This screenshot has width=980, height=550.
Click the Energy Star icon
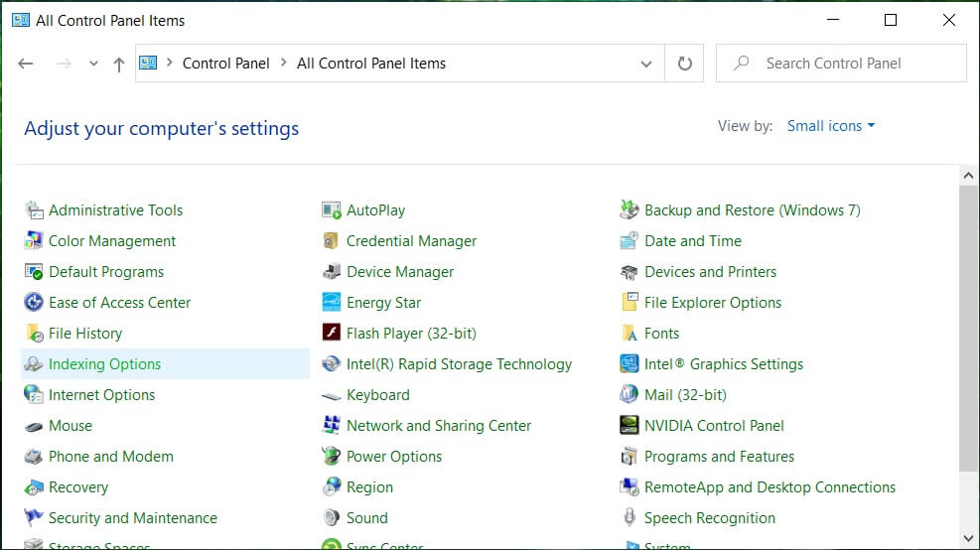[332, 303]
